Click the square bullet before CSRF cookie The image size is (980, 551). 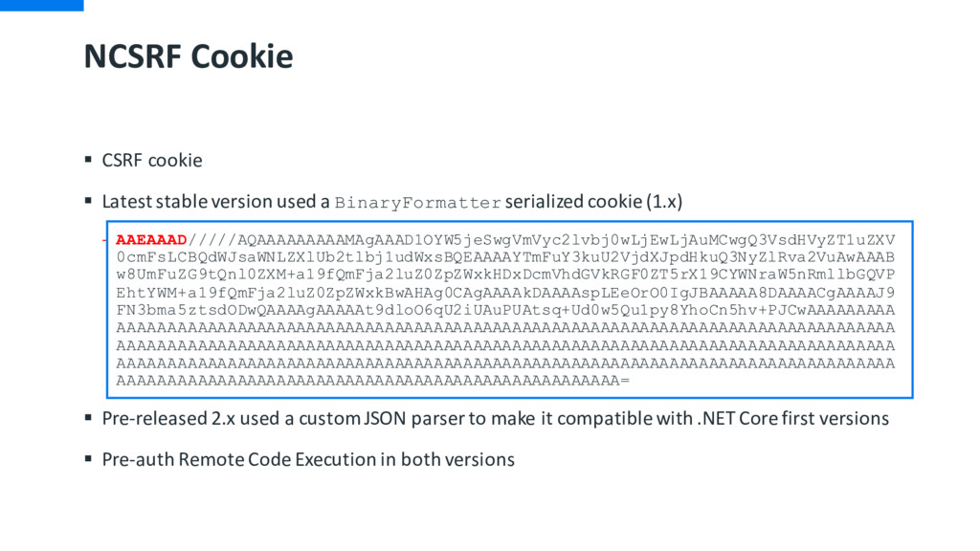tap(88, 160)
